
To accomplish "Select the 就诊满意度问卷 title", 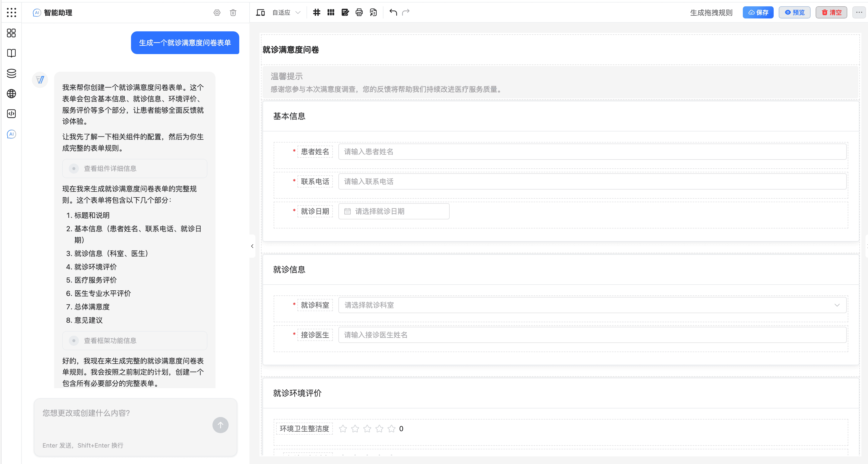I will 290,50.
